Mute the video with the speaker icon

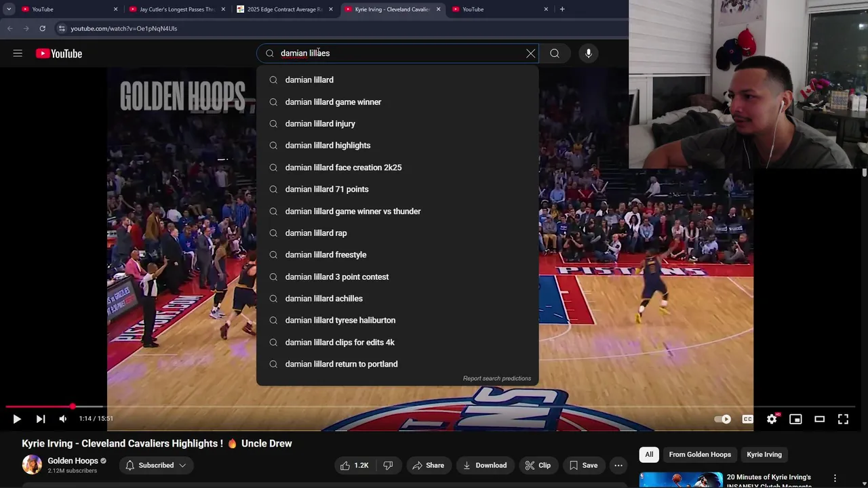pyautogui.click(x=63, y=419)
